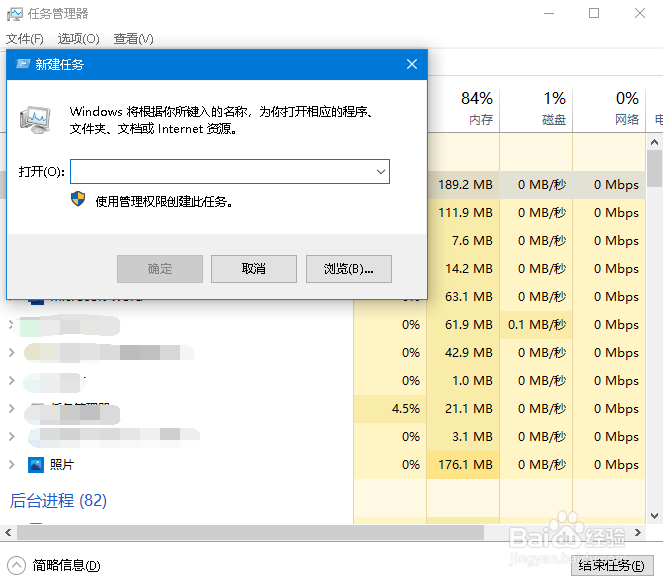This screenshot has height=582, width=663.
Task: Click the 确定 button
Action: click(x=160, y=269)
